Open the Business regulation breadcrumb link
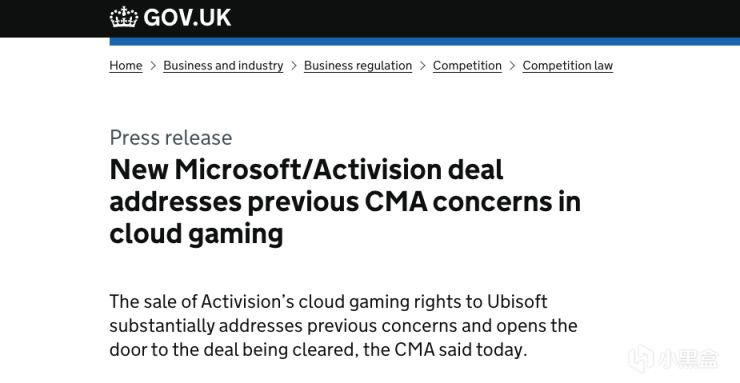This screenshot has height=383, width=740. point(358,66)
